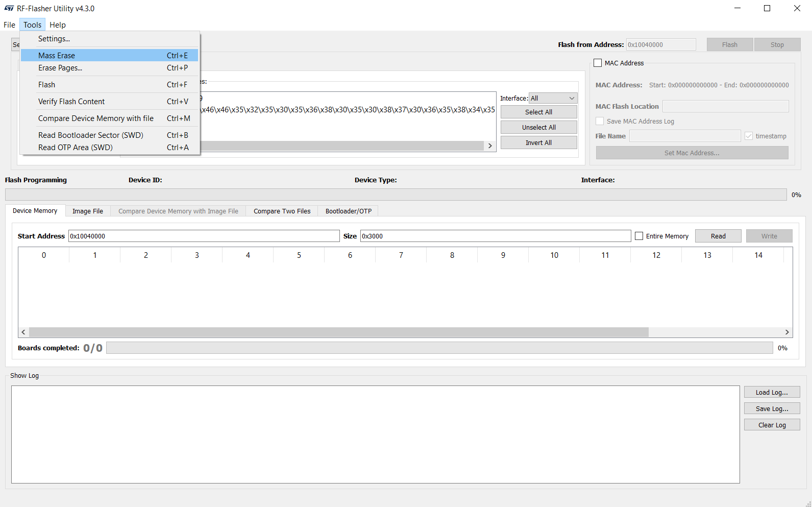The height and width of the screenshot is (507, 812).
Task: Click the Select All button
Action: tap(538, 112)
